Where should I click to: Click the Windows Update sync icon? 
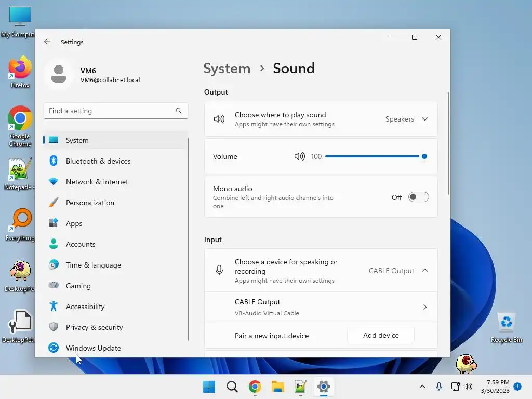[x=54, y=348]
